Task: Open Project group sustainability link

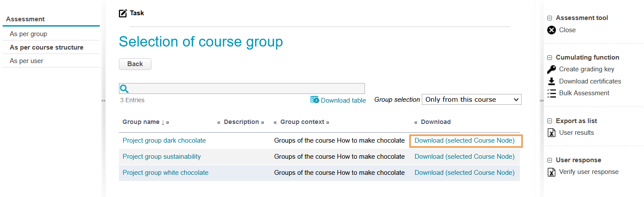Action: click(x=161, y=157)
